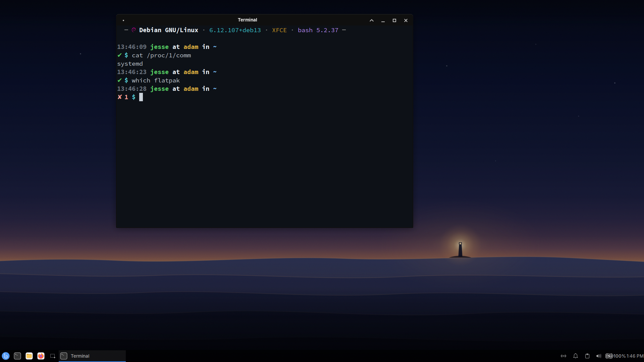Click 'Debian GNU/Linux' in the banner
644x362 pixels.
coord(169,30)
